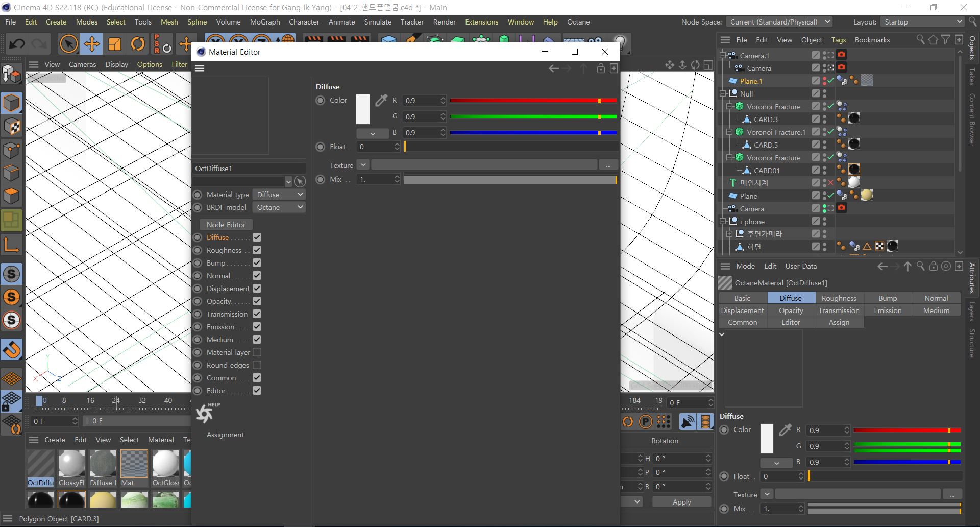Select the Move tool
980x527 pixels.
point(92,44)
